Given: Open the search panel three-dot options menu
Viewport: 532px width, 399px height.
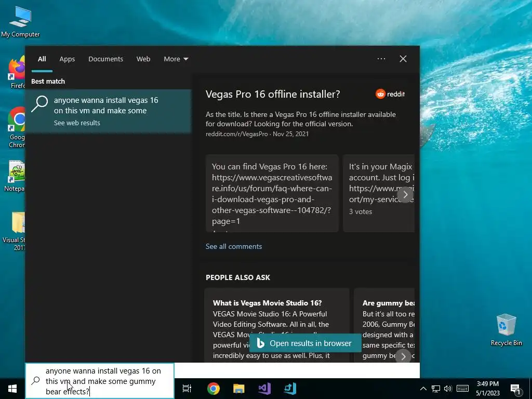Looking at the screenshot, I should (x=381, y=59).
